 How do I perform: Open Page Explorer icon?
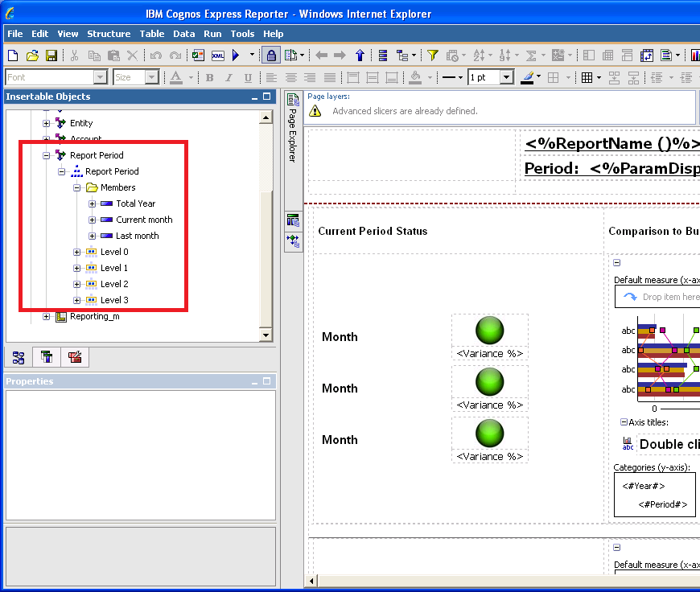(x=294, y=100)
